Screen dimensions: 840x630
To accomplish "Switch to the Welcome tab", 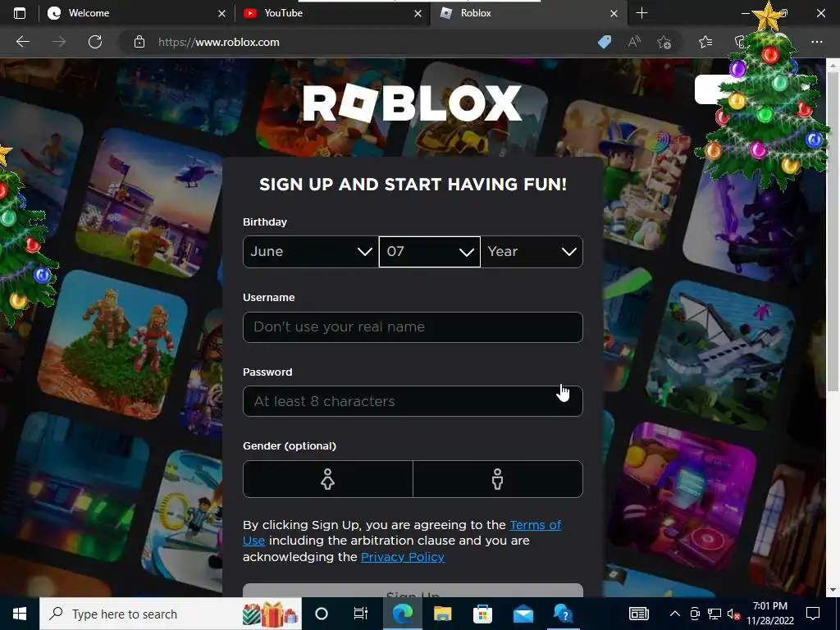I will tap(137, 13).
